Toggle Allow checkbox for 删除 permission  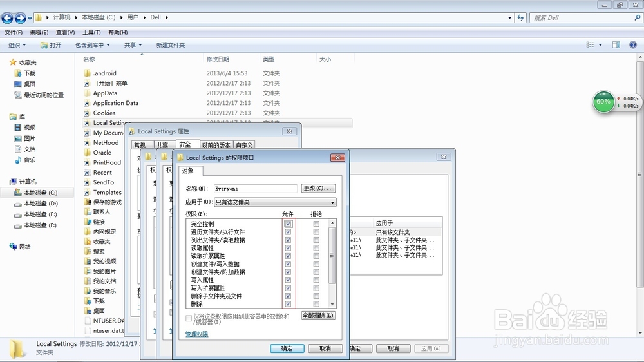click(288, 304)
